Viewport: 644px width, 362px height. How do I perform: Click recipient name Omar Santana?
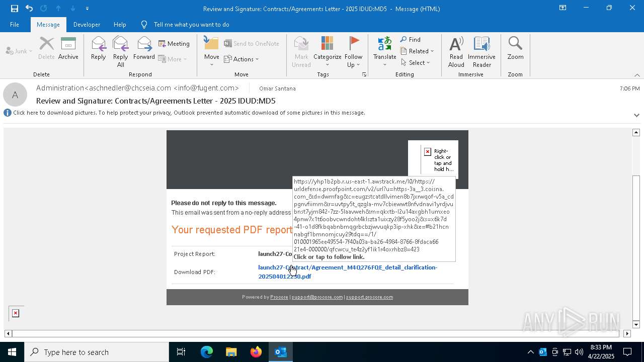[x=277, y=88]
